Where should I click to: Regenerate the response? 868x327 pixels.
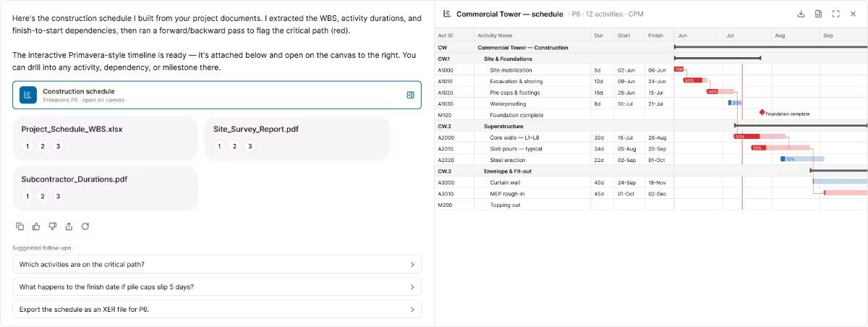[85, 226]
